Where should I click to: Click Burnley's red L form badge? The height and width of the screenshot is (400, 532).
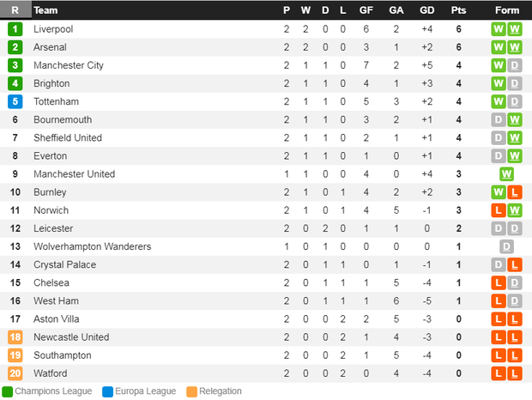[515, 192]
